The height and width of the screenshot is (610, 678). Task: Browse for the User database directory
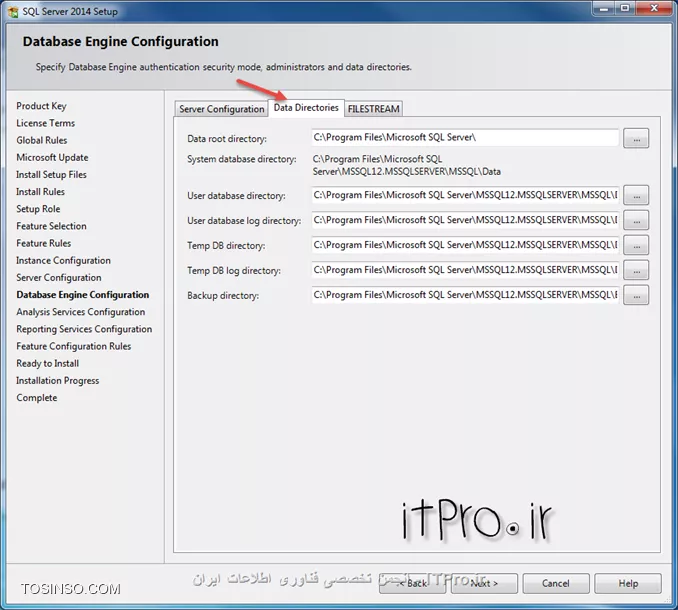(x=636, y=195)
